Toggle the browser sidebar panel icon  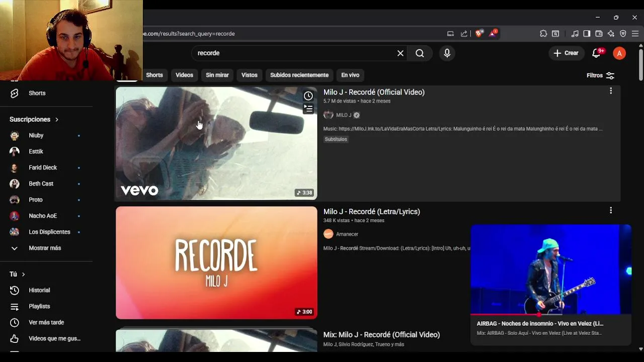pos(587,34)
